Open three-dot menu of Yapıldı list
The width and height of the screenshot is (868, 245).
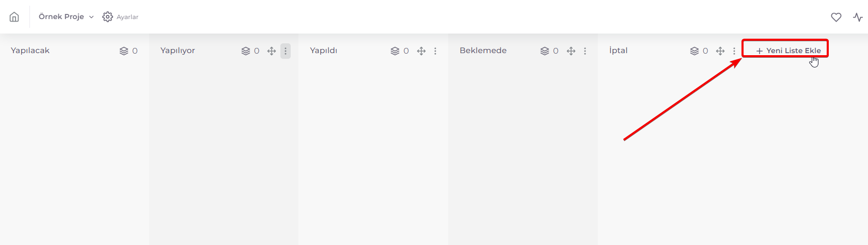(x=435, y=51)
